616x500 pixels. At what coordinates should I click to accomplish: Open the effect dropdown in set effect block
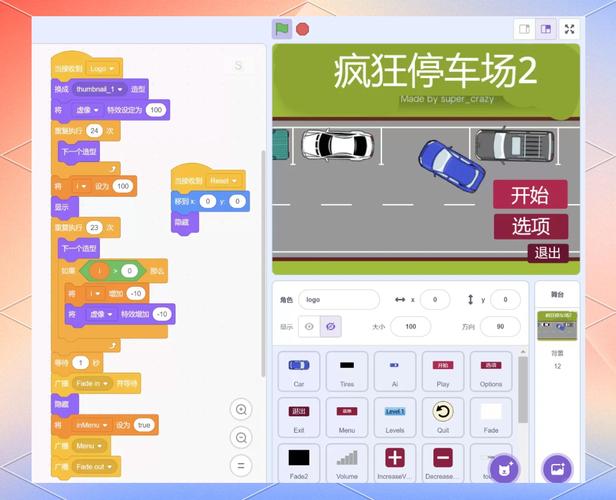click(87, 110)
